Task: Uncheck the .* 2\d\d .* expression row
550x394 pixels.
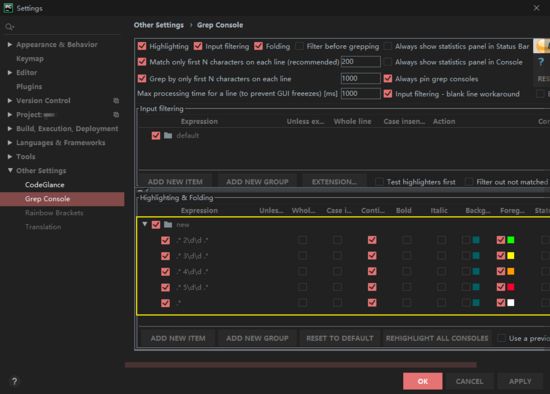Action: tap(166, 240)
